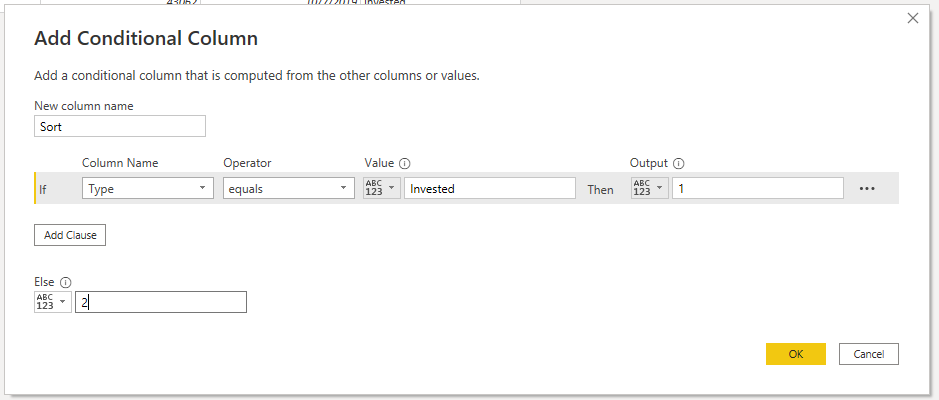The width and height of the screenshot is (939, 400).
Task: Click the Output field containing 1
Action: [758, 189]
